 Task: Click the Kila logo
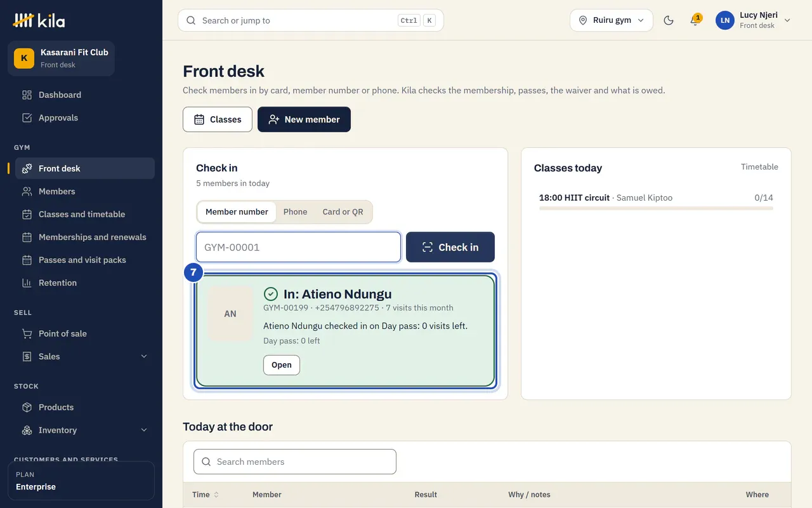tap(39, 20)
